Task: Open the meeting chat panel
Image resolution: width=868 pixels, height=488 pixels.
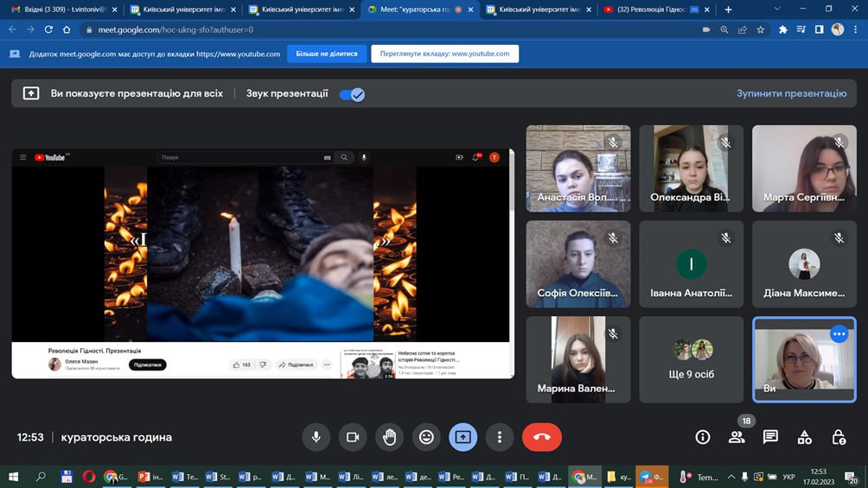Action: click(770, 437)
